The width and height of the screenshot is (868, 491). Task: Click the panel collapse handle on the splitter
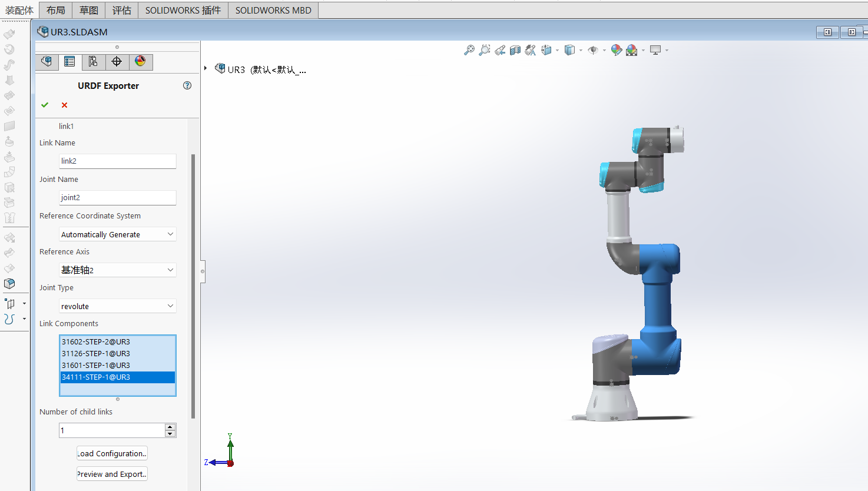[x=203, y=271]
